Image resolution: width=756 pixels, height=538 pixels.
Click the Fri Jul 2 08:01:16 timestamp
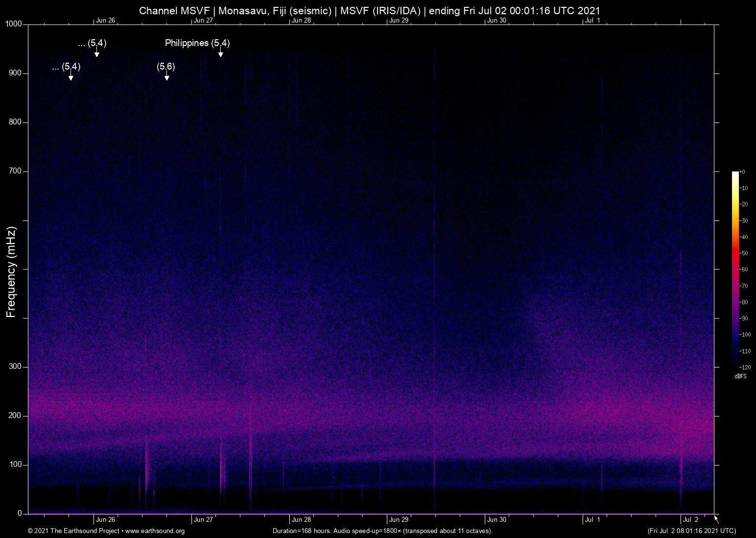point(691,531)
